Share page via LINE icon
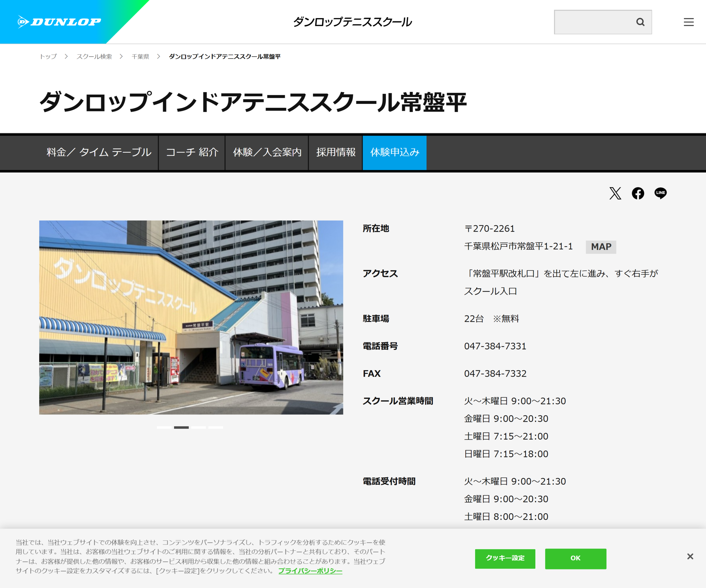This screenshot has height=588, width=706. 660,193
